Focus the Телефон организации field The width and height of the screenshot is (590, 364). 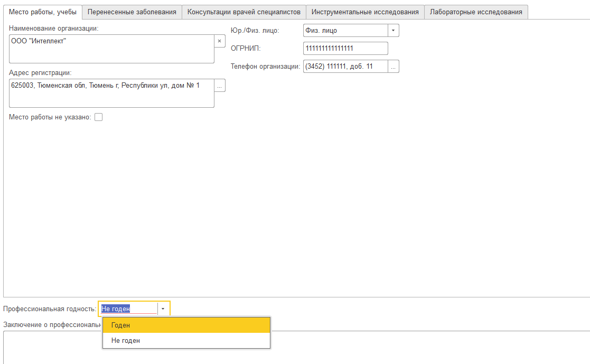(345, 67)
